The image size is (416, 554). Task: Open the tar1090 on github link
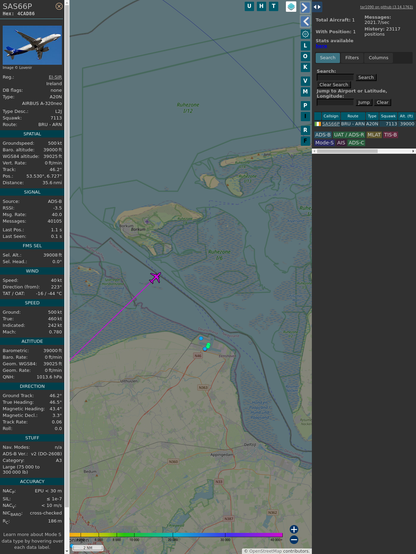pos(386,7)
